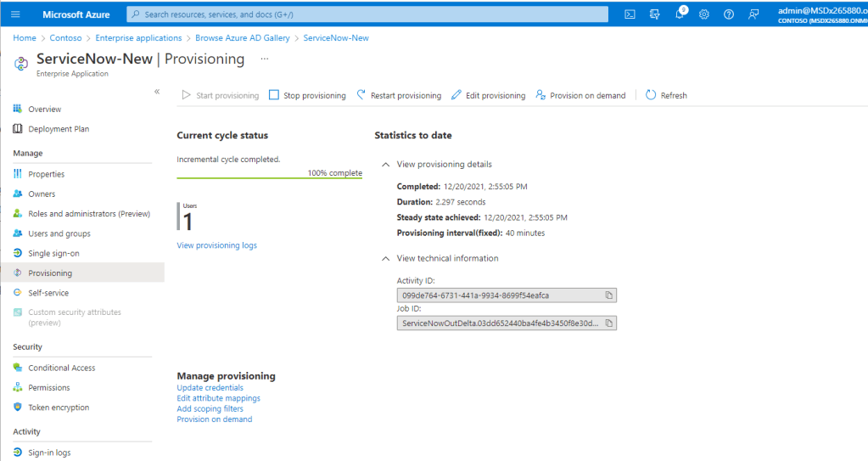Open Cloud Shell from the top bar
This screenshot has height=461, width=868.
coord(630,14)
